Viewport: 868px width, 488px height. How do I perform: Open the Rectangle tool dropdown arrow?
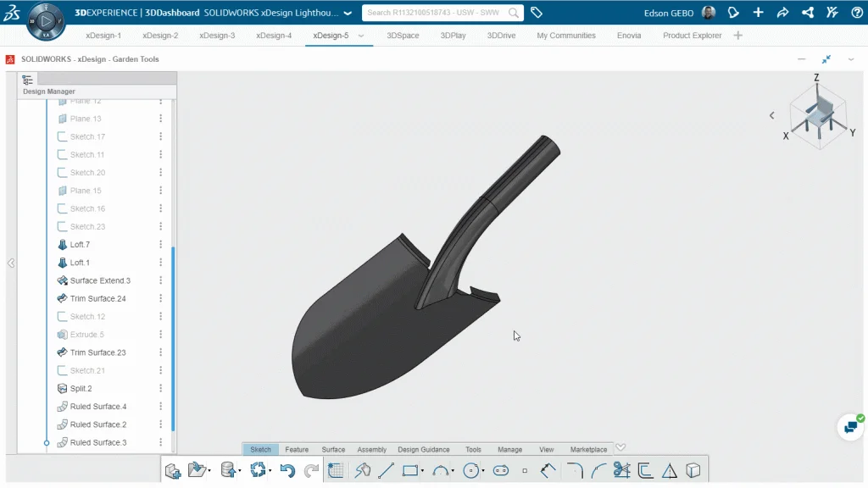point(422,471)
